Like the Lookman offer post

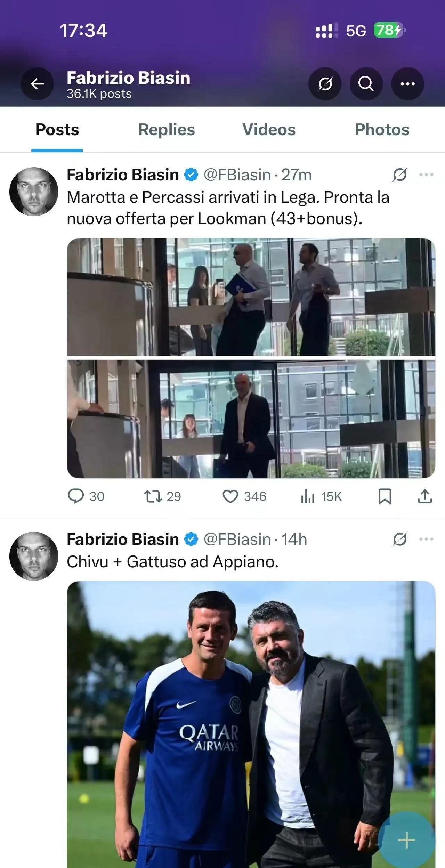click(230, 496)
